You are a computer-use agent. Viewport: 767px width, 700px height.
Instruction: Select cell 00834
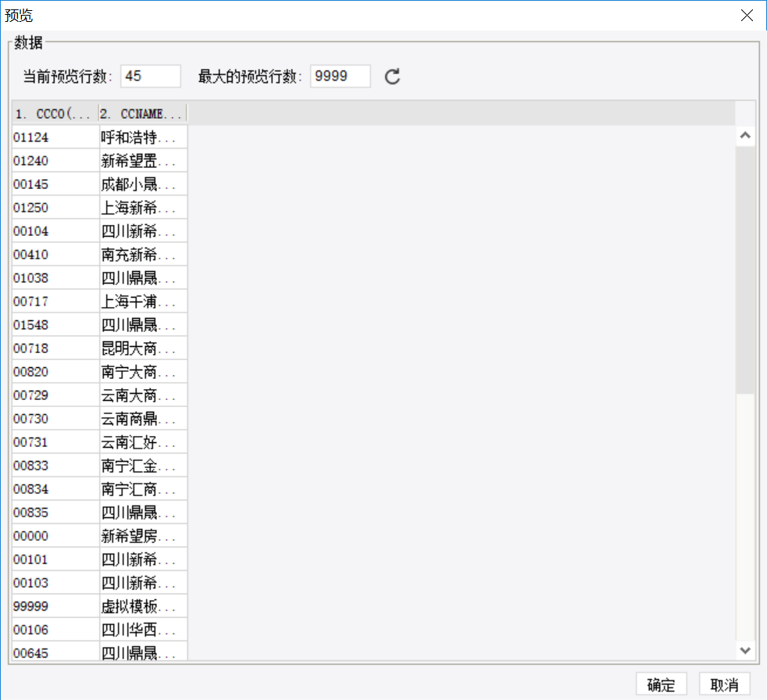click(x=55, y=489)
